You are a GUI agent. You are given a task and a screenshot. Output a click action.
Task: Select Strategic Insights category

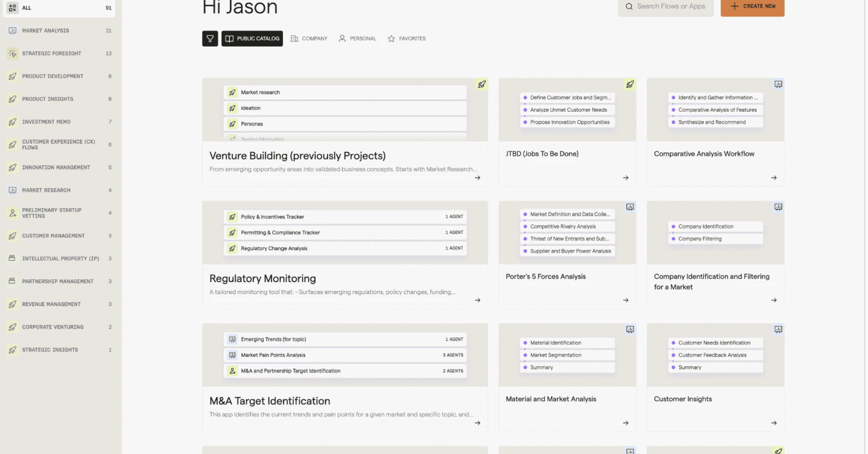(x=59, y=350)
